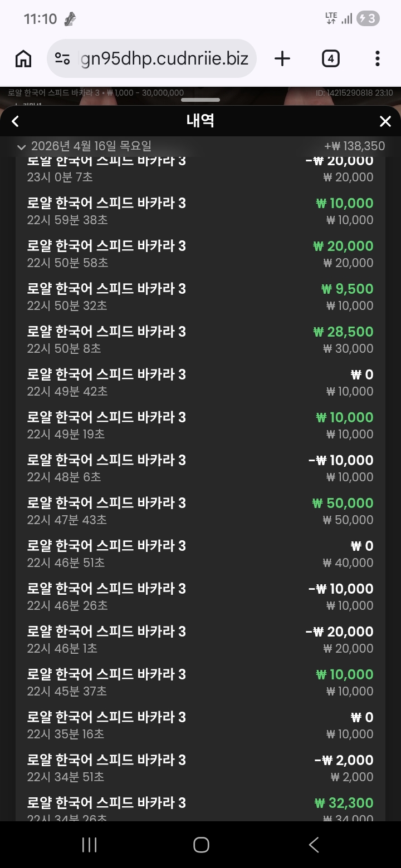The image size is (401, 868).
Task: Open a new browser tab with plus icon
Action: (282, 58)
